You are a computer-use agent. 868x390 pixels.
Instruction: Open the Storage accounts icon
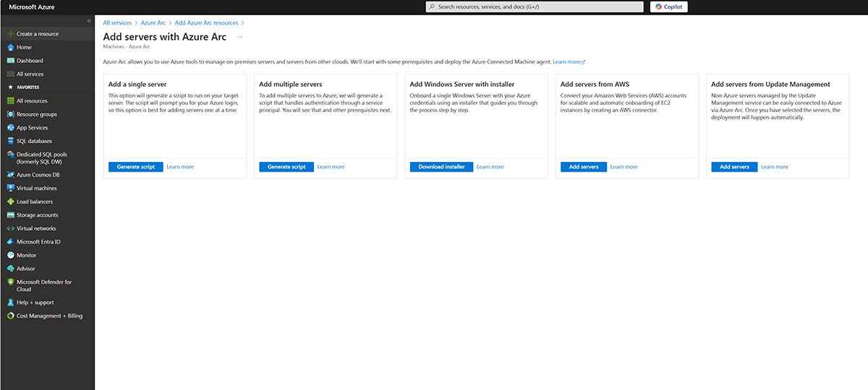click(x=10, y=215)
